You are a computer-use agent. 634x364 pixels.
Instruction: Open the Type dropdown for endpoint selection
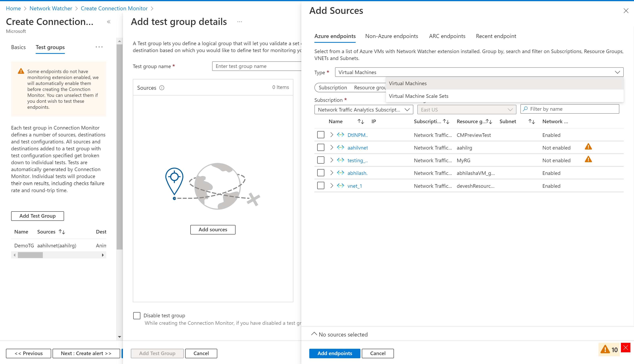pos(479,72)
